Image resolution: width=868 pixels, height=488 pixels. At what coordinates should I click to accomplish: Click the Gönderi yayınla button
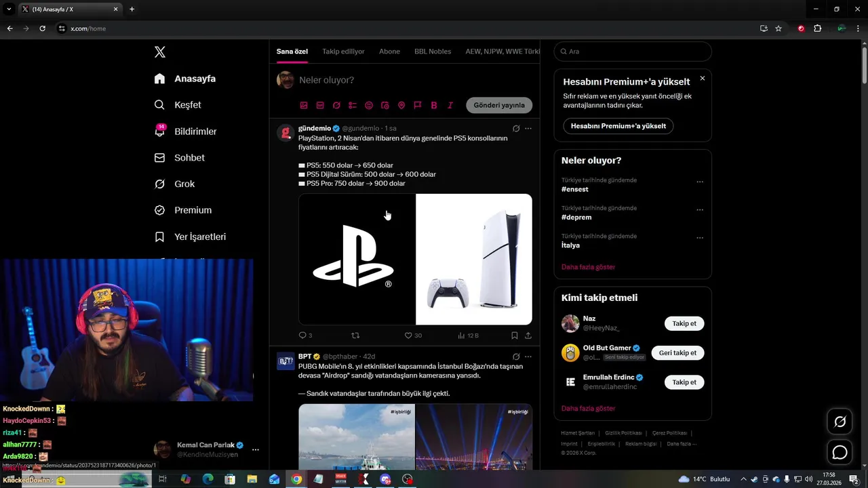pyautogui.click(x=499, y=105)
